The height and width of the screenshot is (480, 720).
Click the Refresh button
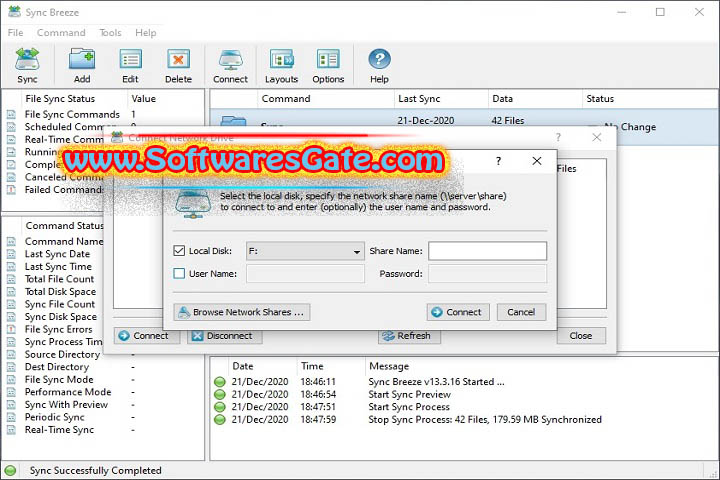[410, 335]
